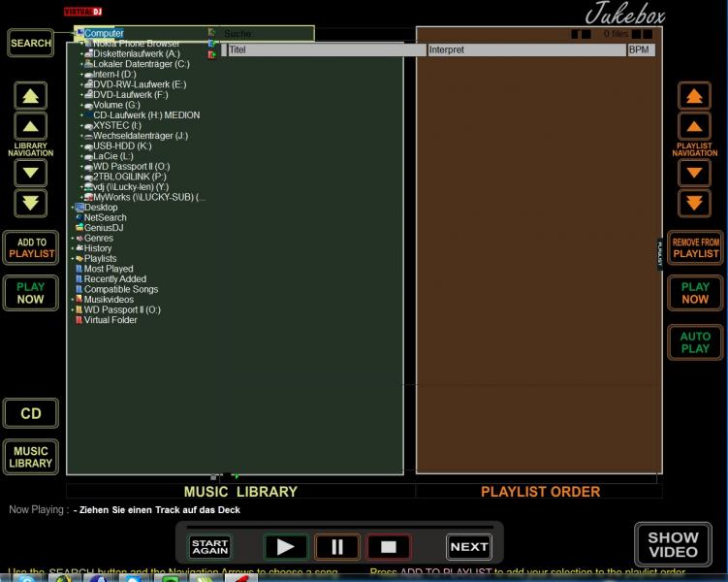
Task: Expand USB-HDD (K:) drive node
Action: 81,145
